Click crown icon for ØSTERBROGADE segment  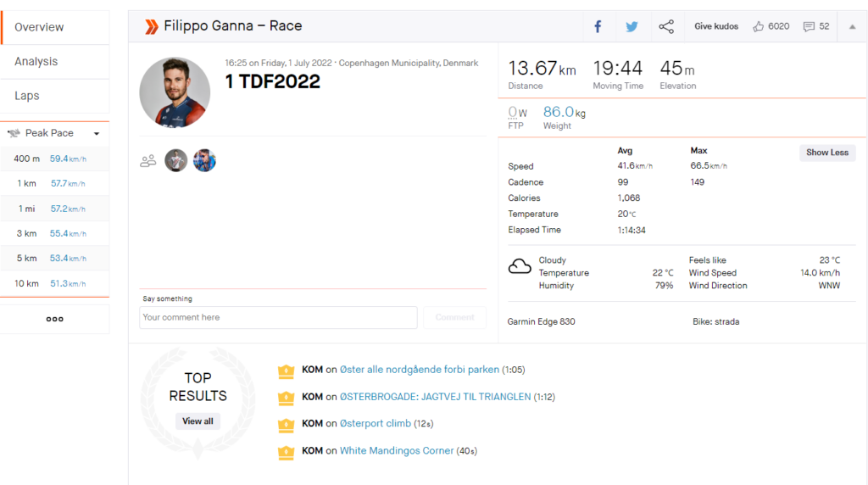tap(287, 398)
